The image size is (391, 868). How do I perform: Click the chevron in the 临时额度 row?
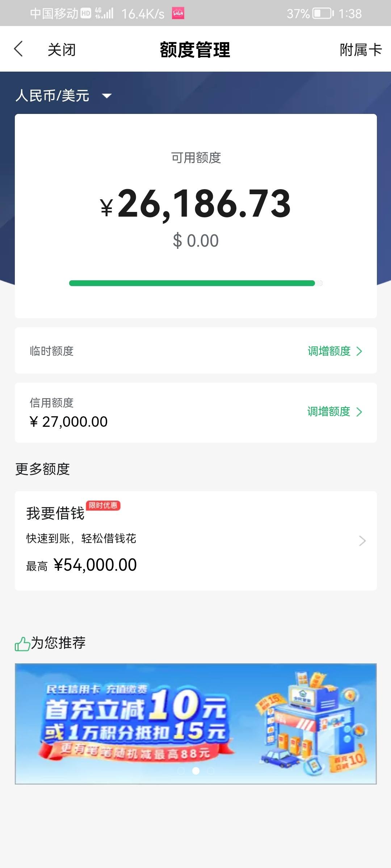pos(359,351)
